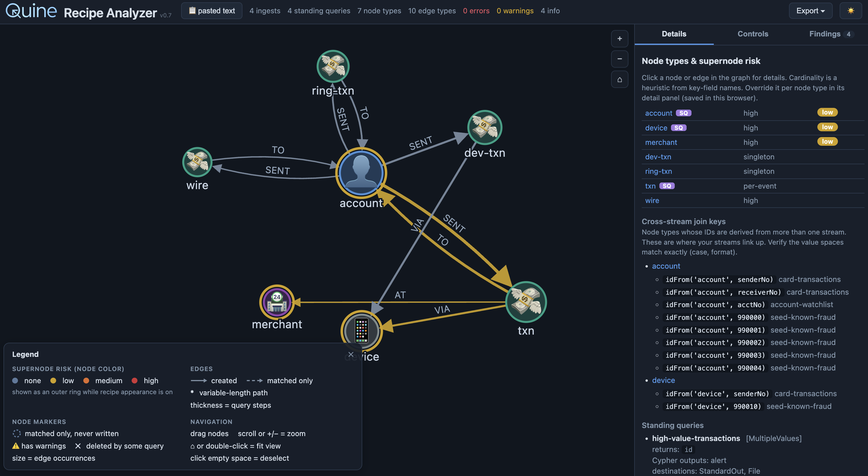This screenshot has width=868, height=476.
Task: Select the device phone node
Action: (362, 331)
